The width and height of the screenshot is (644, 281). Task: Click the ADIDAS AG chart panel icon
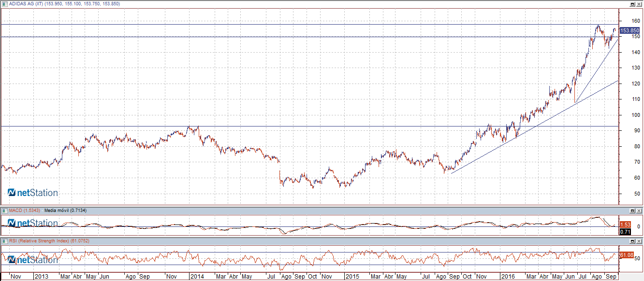[5, 4]
